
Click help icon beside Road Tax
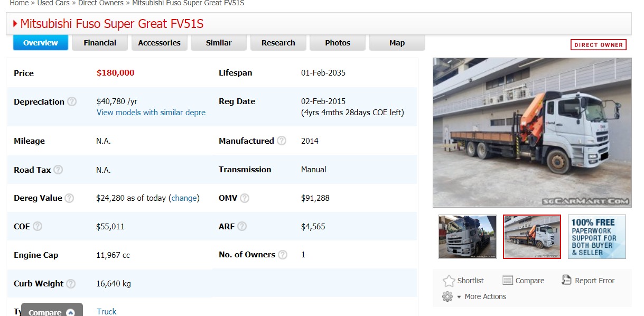click(x=58, y=170)
